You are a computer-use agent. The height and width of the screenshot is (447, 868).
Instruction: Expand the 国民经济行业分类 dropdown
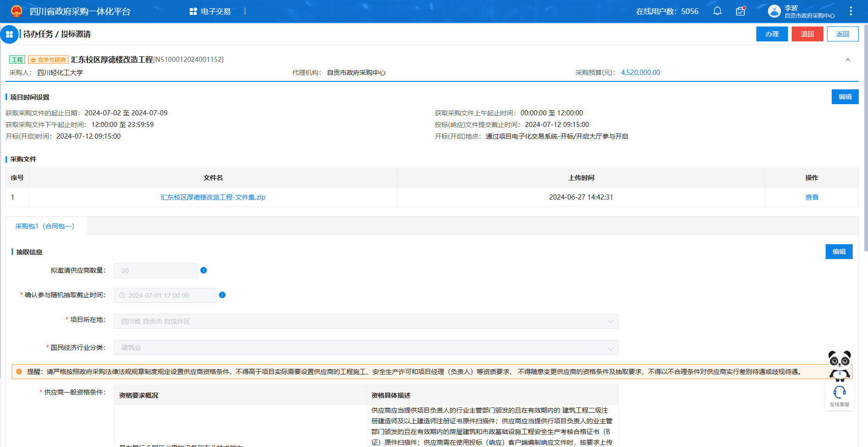pyautogui.click(x=610, y=348)
